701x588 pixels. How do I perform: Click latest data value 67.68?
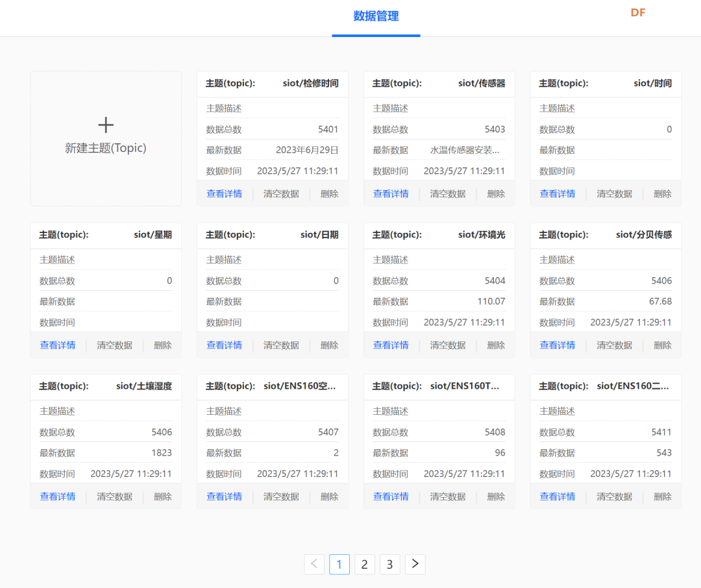pos(660,301)
